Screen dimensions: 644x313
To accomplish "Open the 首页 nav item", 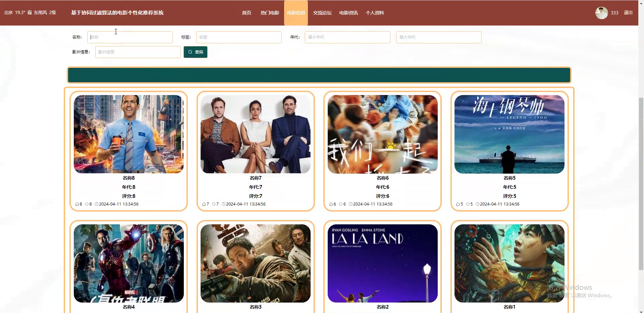I will (x=247, y=13).
